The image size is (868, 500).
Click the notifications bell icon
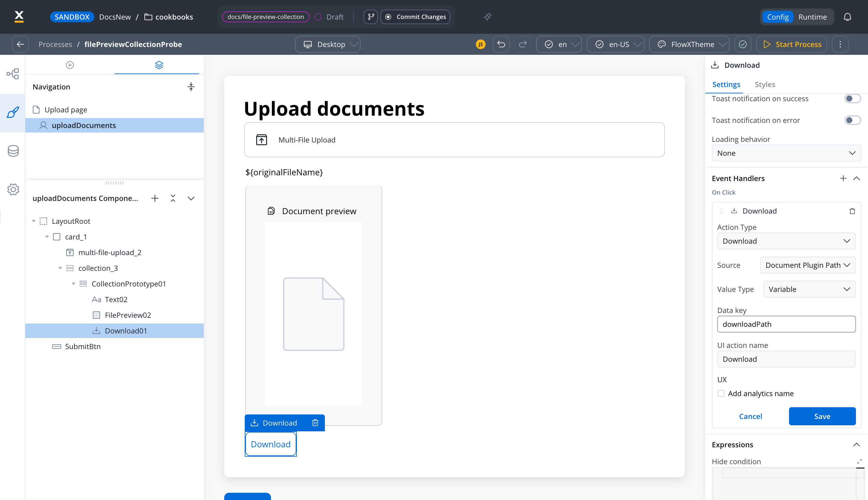tap(848, 17)
